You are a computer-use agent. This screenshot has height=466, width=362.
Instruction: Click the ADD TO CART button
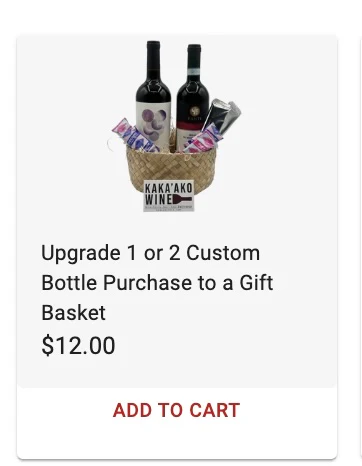pos(176,410)
